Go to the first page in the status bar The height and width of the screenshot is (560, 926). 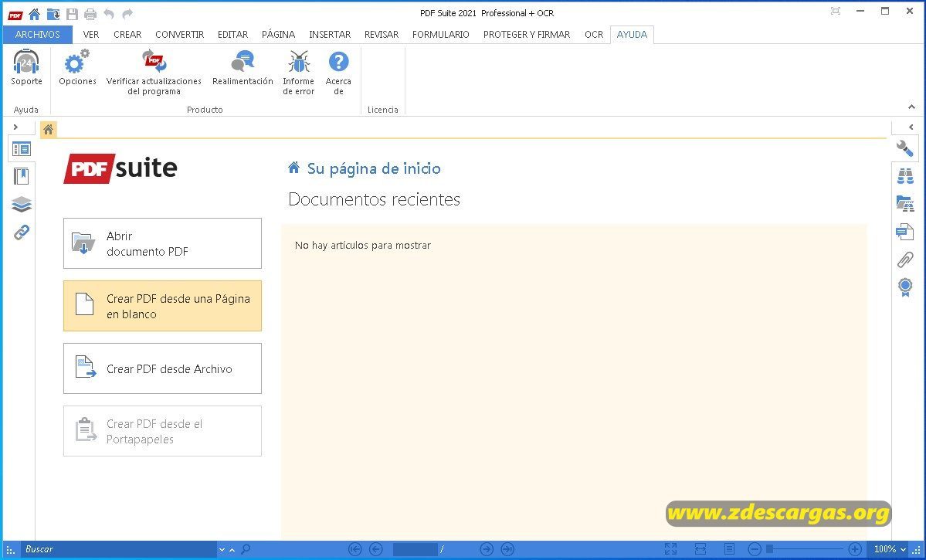click(354, 549)
